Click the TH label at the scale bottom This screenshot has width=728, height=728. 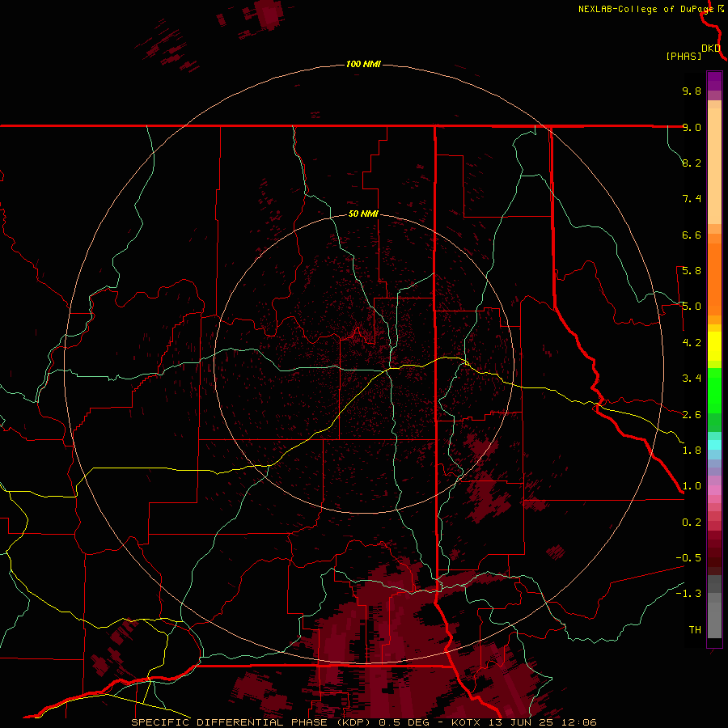(x=695, y=630)
